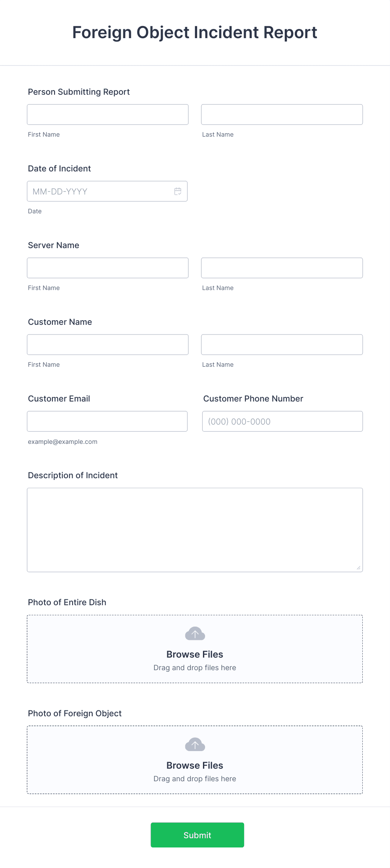
Task: Select the Server Name First Name field
Action: point(107,267)
